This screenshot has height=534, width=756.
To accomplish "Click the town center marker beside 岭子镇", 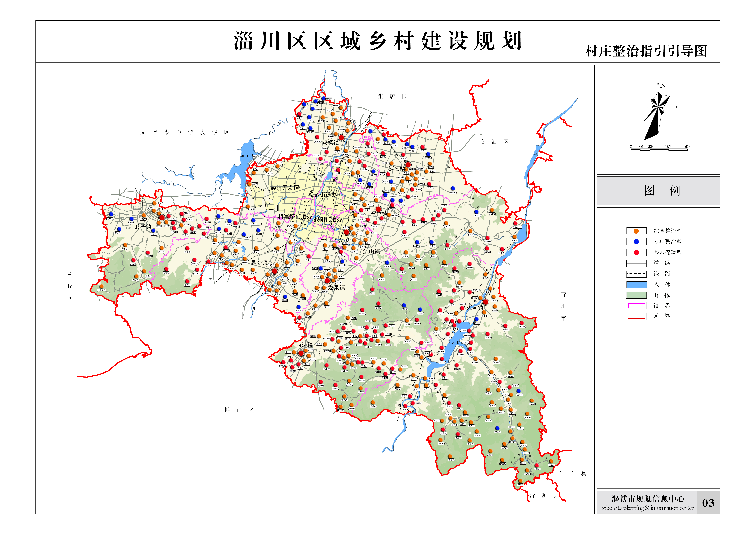I will coord(162,218).
